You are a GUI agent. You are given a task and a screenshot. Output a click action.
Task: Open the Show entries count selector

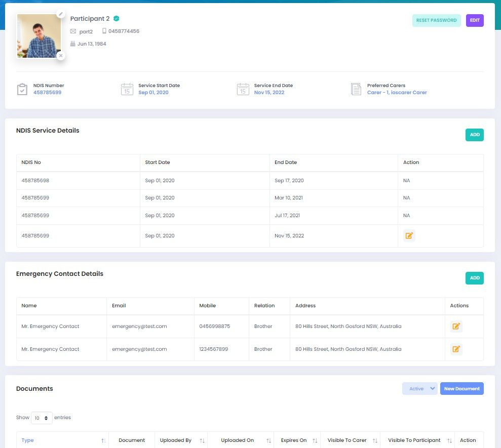[x=42, y=418]
